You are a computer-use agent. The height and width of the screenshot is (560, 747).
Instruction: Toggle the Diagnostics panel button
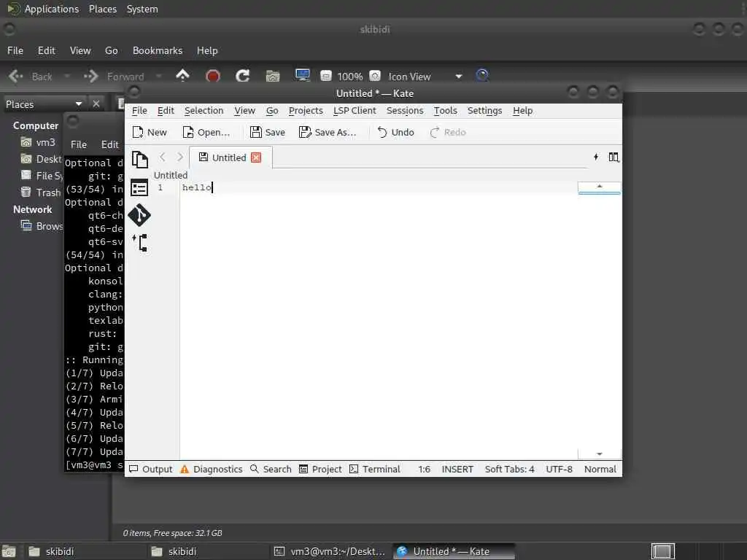(211, 469)
